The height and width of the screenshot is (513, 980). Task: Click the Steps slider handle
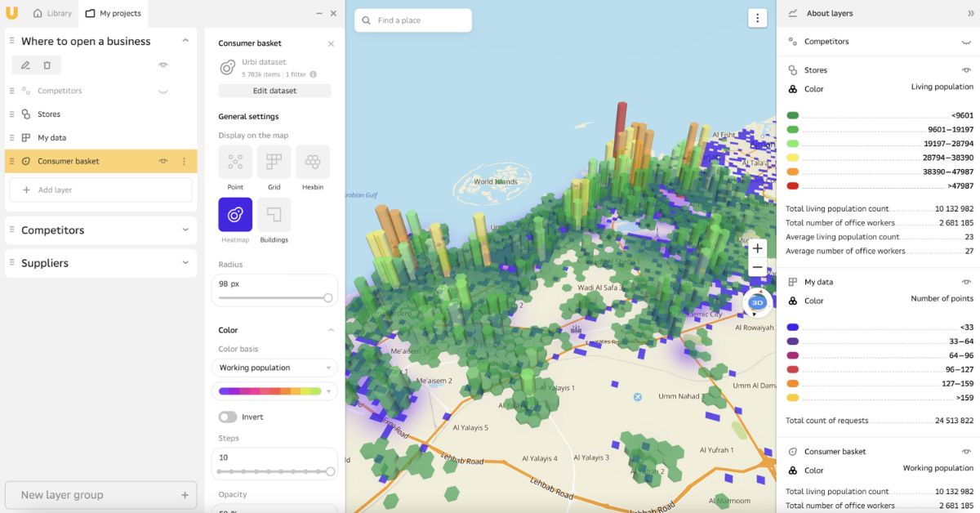pyautogui.click(x=330, y=471)
